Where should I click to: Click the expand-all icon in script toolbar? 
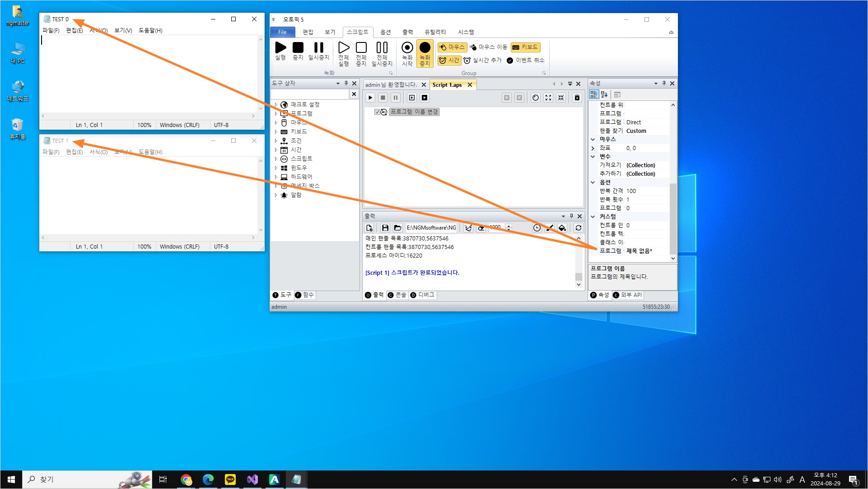(548, 98)
